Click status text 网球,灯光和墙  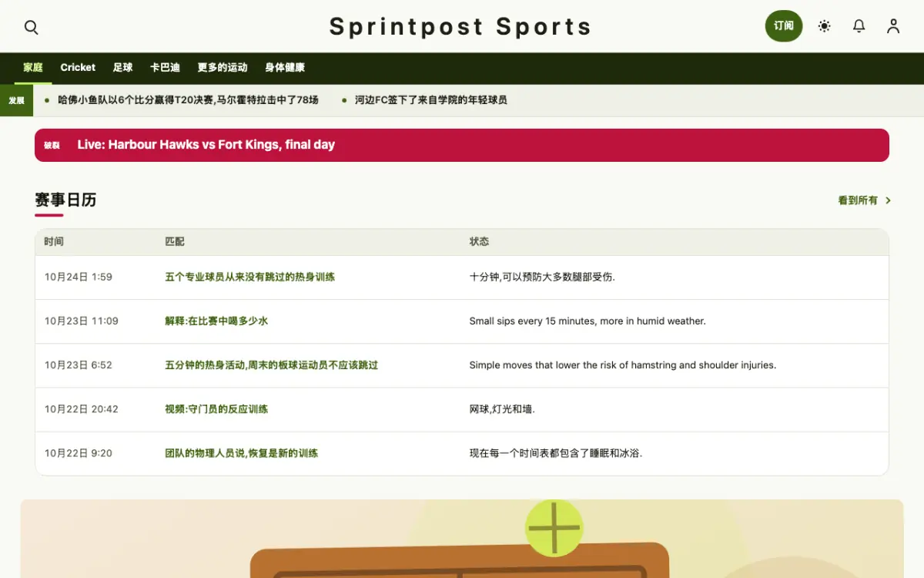(502, 409)
